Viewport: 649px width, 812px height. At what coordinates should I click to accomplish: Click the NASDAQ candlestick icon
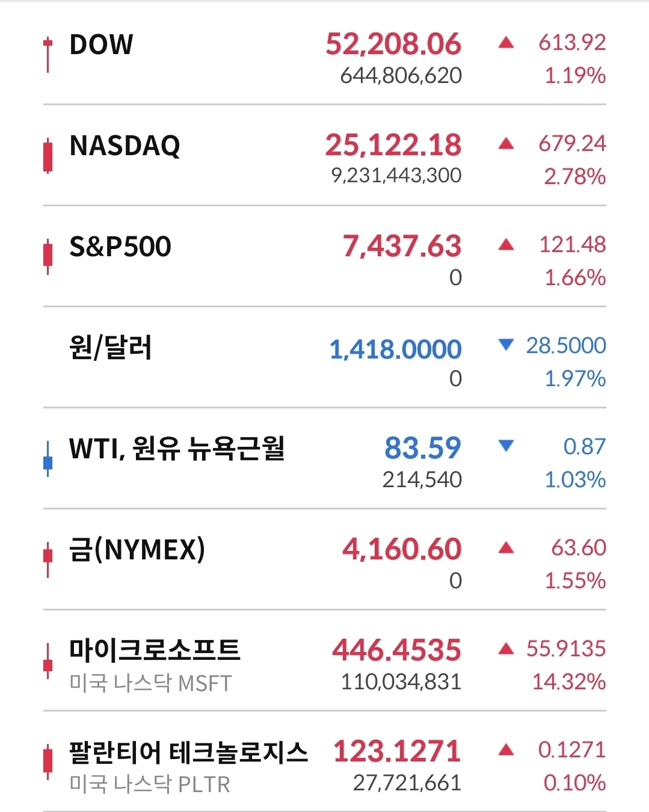[x=48, y=156]
